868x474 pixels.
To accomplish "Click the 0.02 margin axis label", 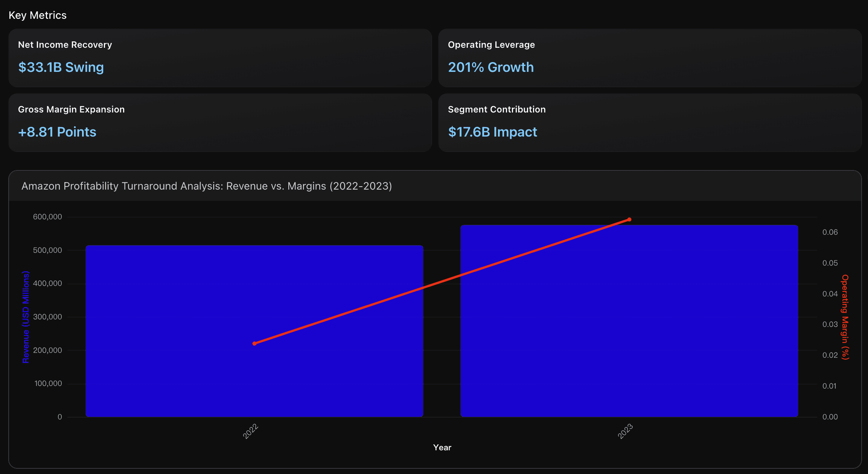I will point(830,355).
